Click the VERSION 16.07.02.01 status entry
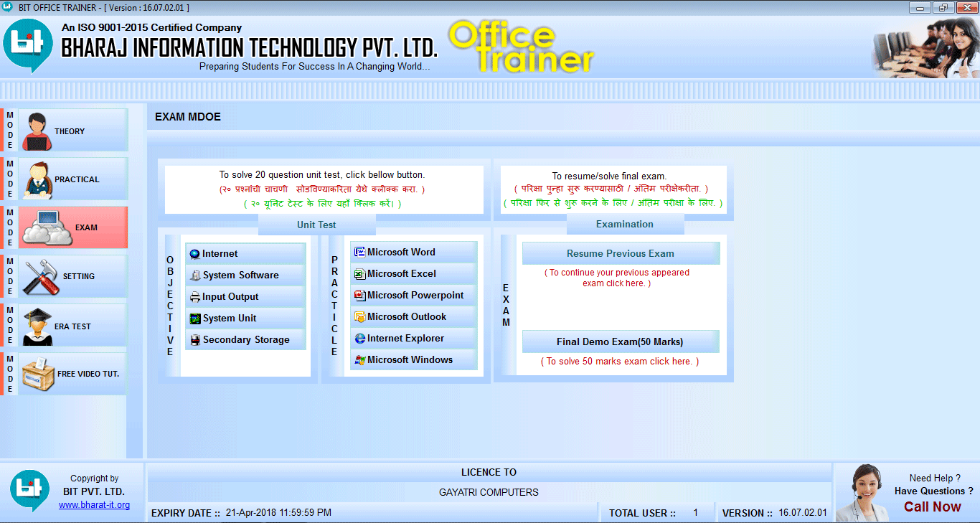This screenshot has height=523, width=980. (775, 513)
